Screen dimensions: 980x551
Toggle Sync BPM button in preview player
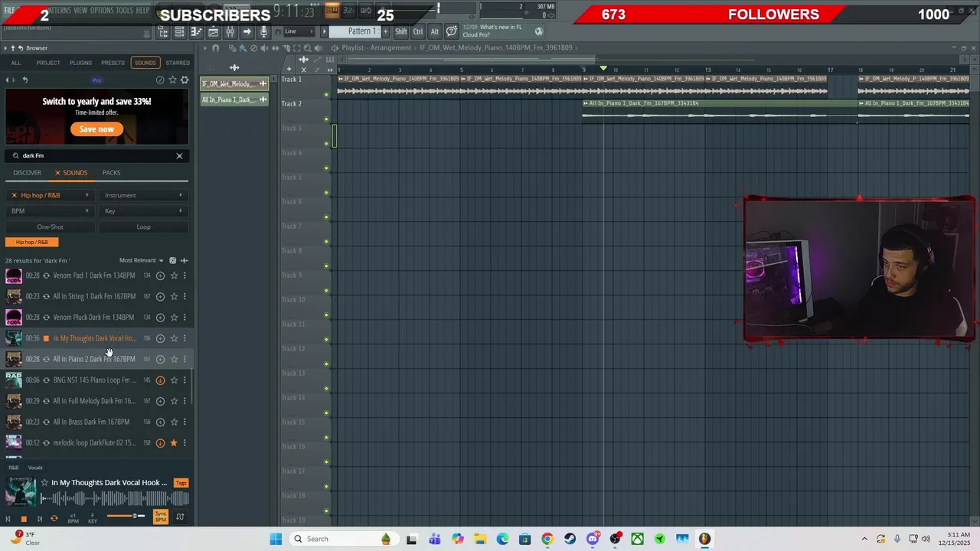click(x=161, y=517)
